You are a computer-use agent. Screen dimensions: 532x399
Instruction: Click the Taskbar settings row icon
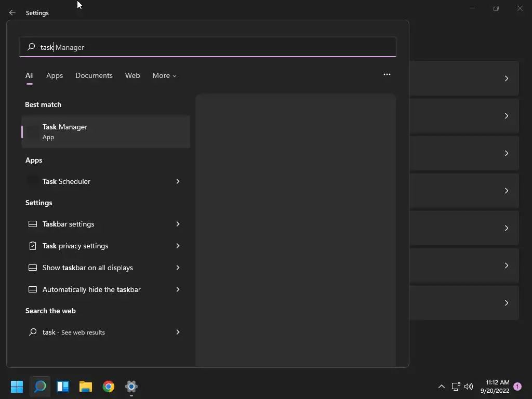33,224
